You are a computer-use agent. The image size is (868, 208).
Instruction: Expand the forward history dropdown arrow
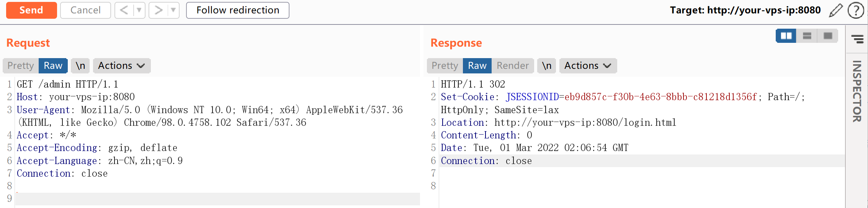point(173,10)
